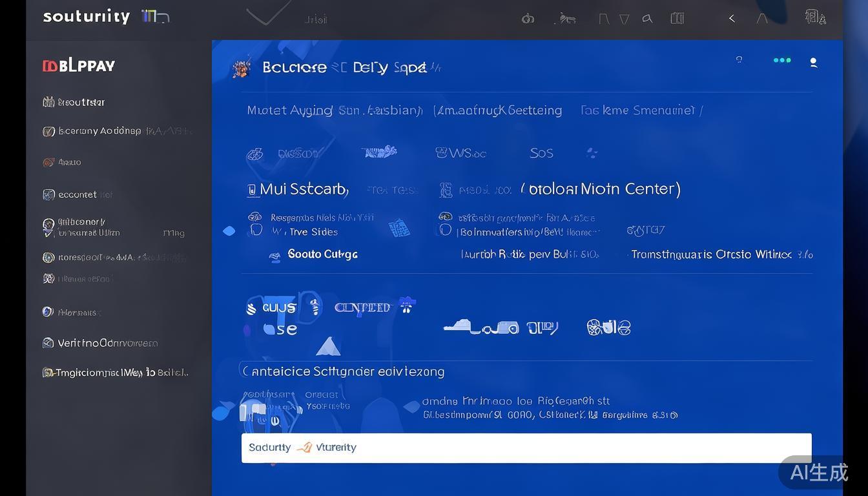Click the Sodurtty Vtuerity input field
The image size is (868, 496).
click(526, 448)
